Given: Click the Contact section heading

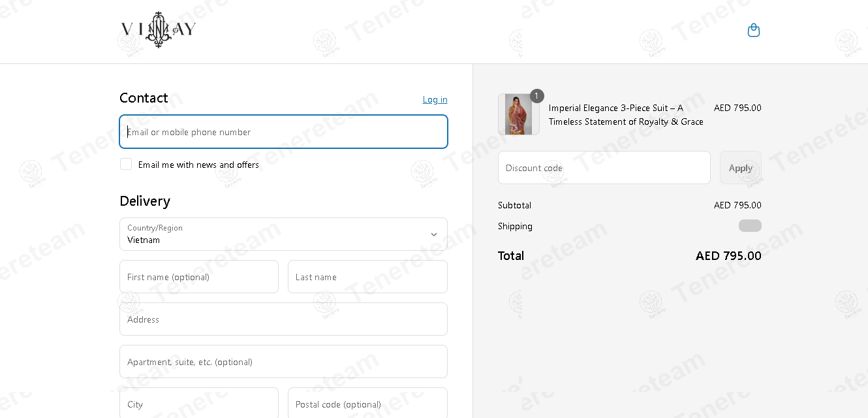Looking at the screenshot, I should pos(144,98).
